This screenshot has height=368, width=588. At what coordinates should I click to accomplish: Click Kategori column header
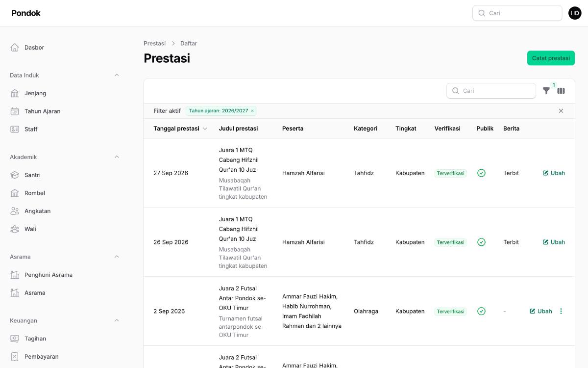coord(366,129)
